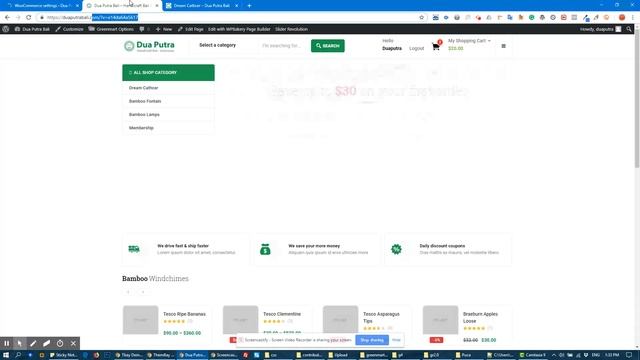
Task: Switch to WooCommerce settings browser tab
Action: (41, 6)
